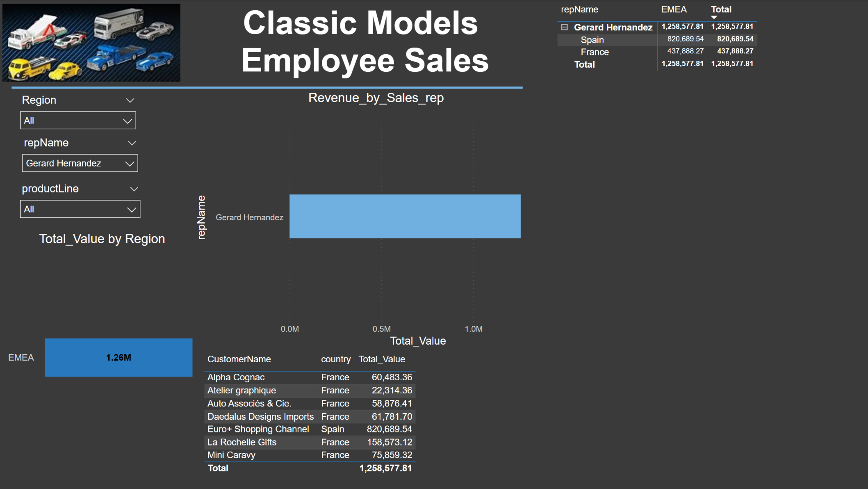Click the Total_Value by Region chart title

(x=102, y=239)
